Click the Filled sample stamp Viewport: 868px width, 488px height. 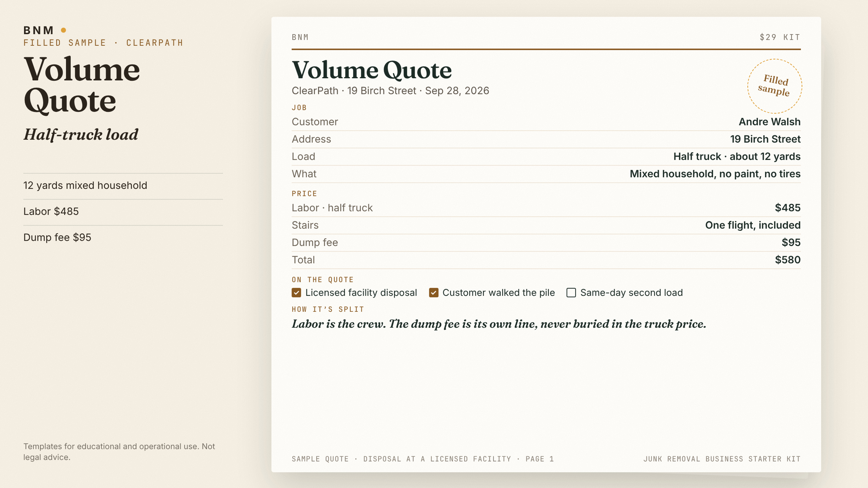point(774,86)
